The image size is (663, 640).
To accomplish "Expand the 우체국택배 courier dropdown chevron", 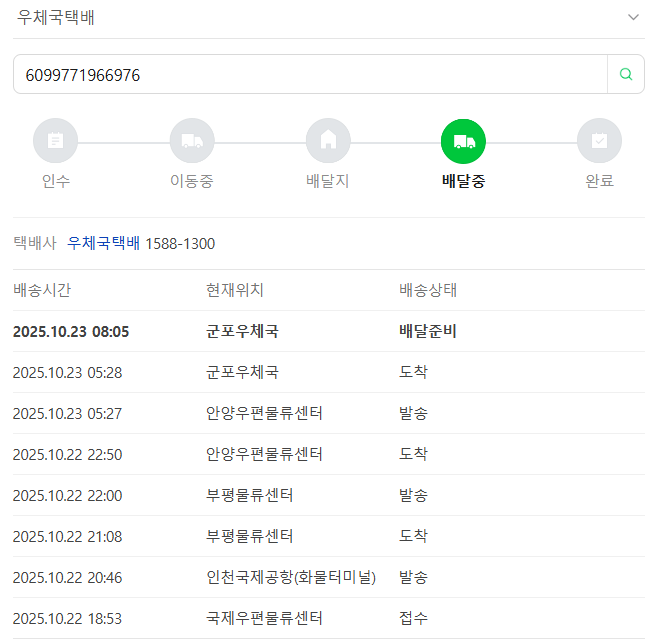I will [x=632, y=18].
